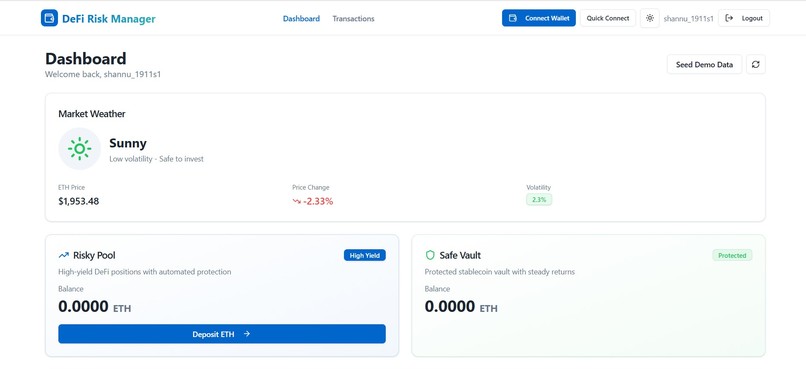Click the Volatility label
Screen dimensions: 806x369
[538, 188]
